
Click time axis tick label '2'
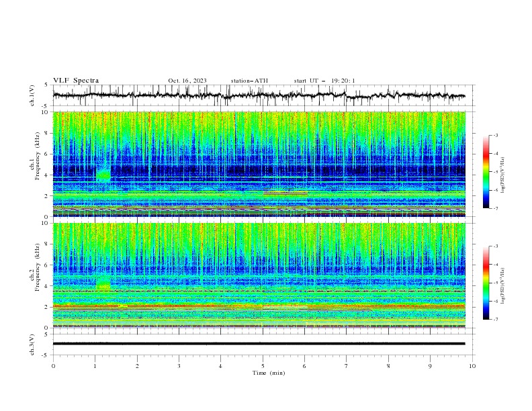(x=137, y=366)
